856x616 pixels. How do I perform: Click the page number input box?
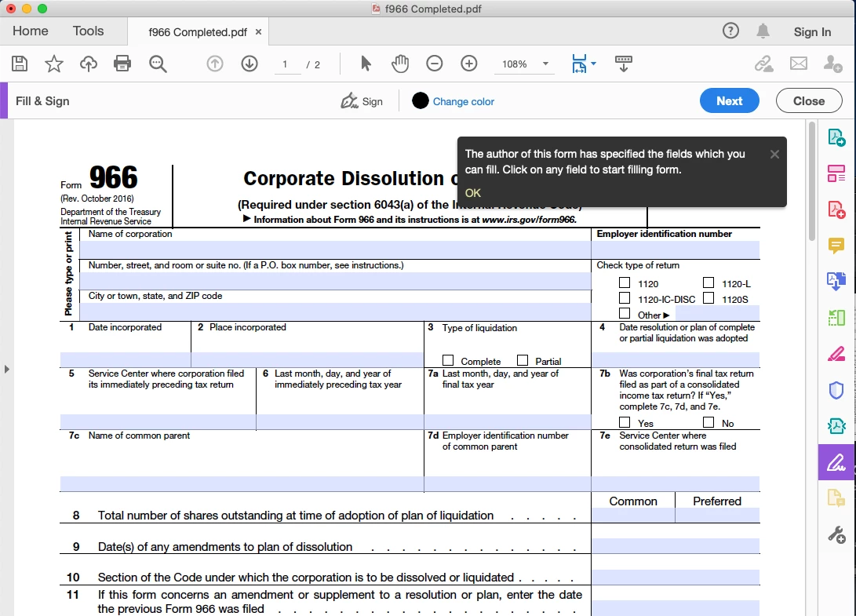(287, 64)
